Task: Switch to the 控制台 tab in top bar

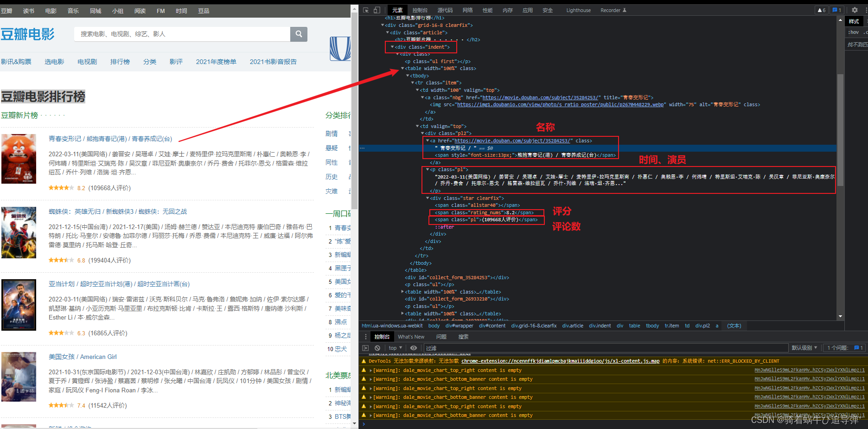Action: click(x=420, y=10)
